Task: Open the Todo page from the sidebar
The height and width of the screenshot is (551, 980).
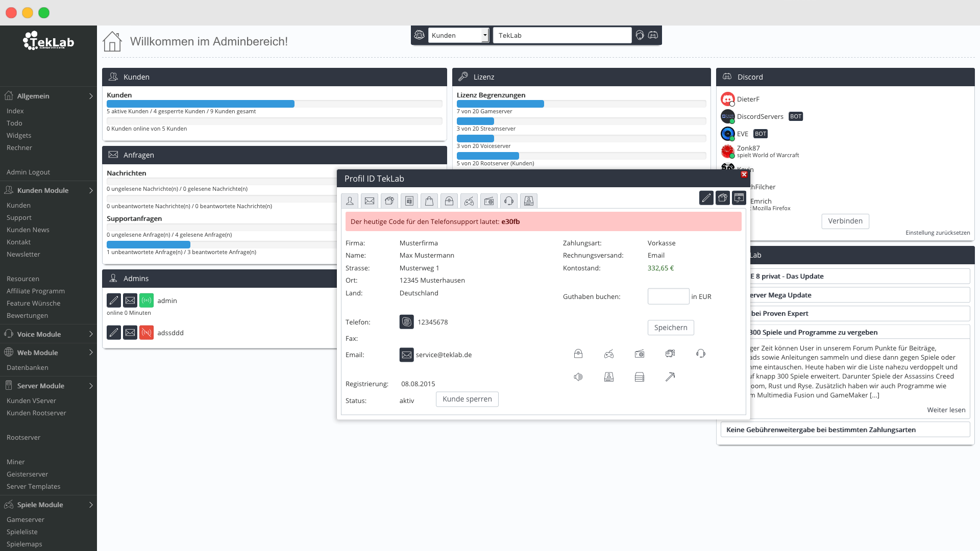Action: [x=14, y=123]
